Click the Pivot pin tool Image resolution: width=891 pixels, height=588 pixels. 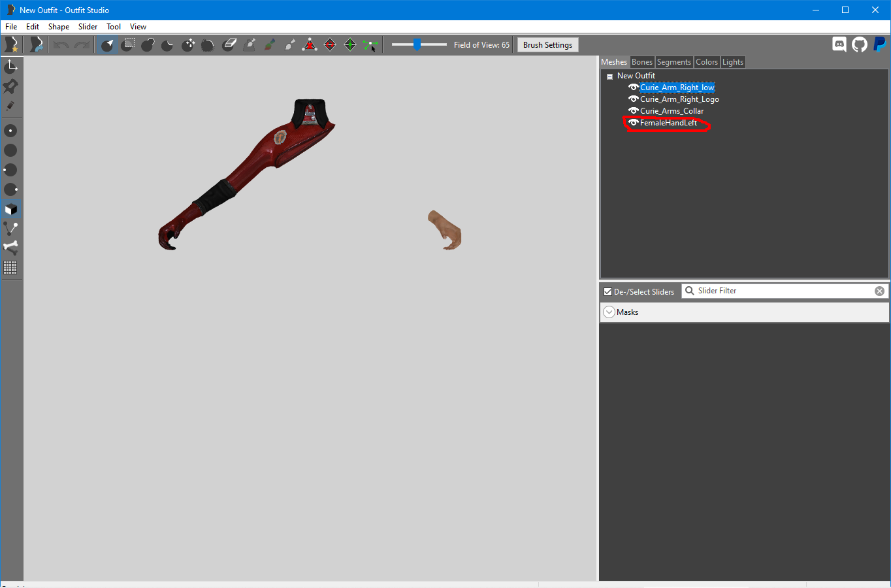(11, 86)
